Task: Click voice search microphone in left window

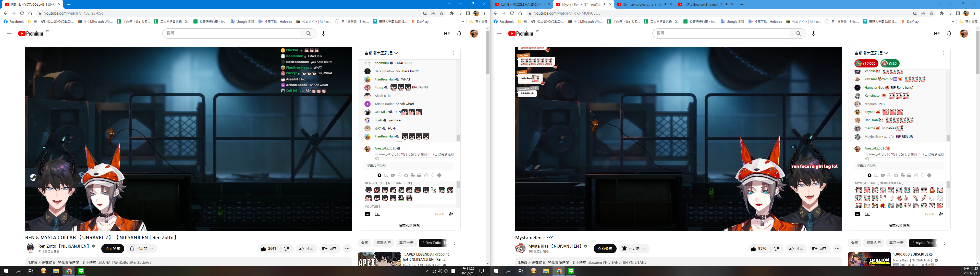Action: (x=324, y=33)
